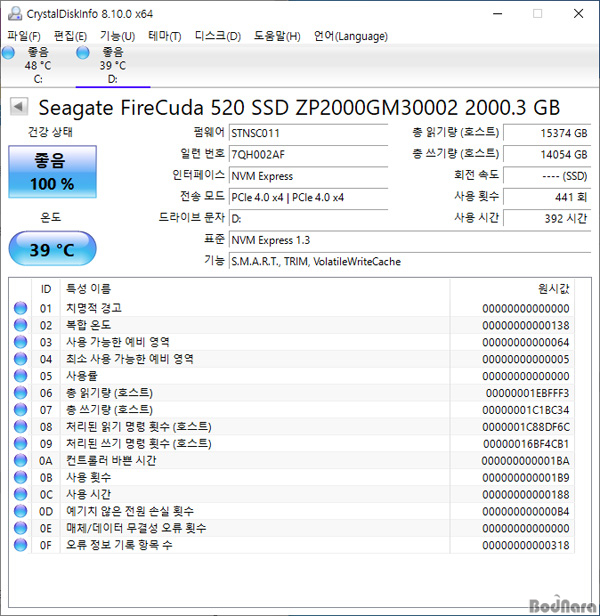Click the interface field NVM Express
The width and height of the screenshot is (600, 616).
tap(308, 176)
